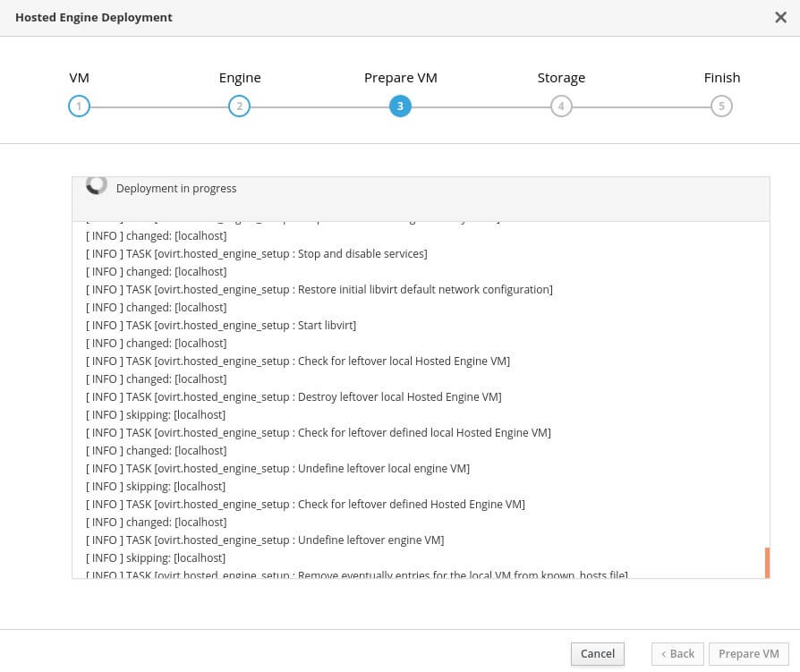Close the Hosted Engine Deployment dialog
The image size is (800, 672).
[780, 17]
